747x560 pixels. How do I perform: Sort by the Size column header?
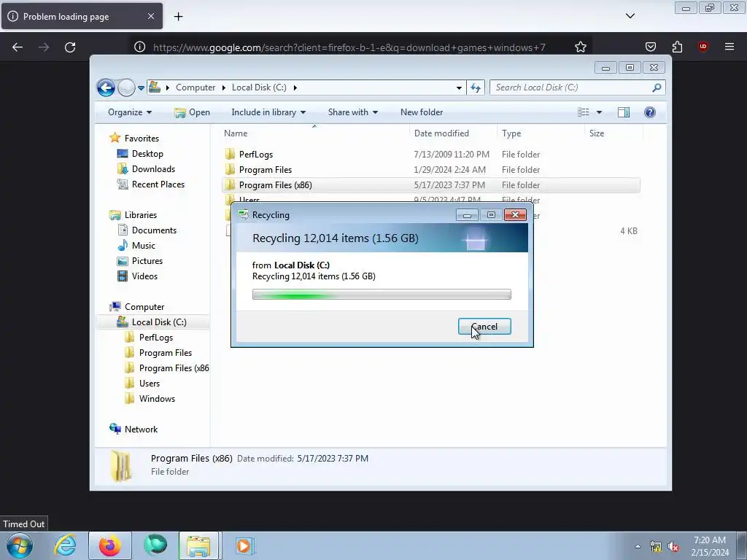pos(613,133)
